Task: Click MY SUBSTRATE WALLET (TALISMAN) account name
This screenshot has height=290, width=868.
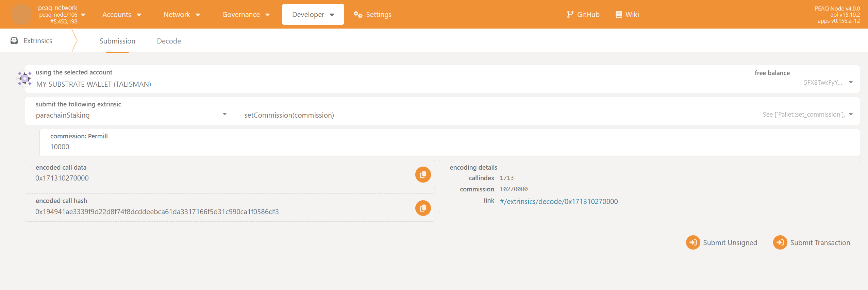Action: pyautogui.click(x=94, y=84)
